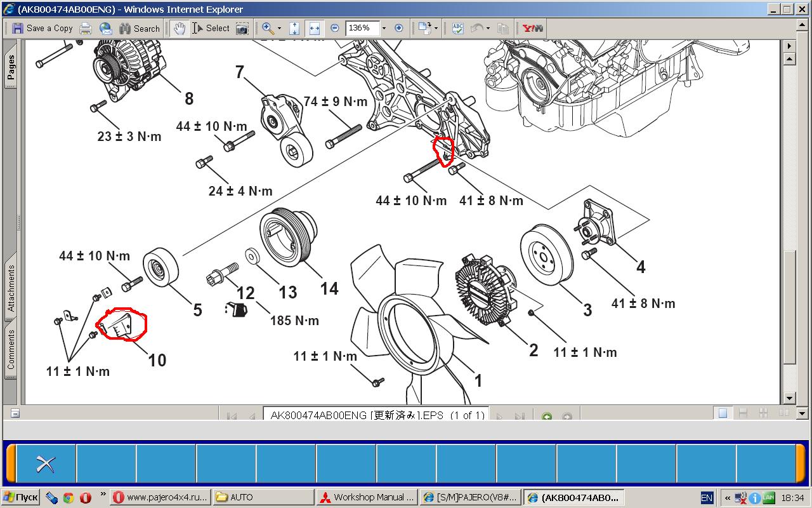Viewport: 812px width, 508px height.
Task: Open the Pages side tab
Action: 11,68
